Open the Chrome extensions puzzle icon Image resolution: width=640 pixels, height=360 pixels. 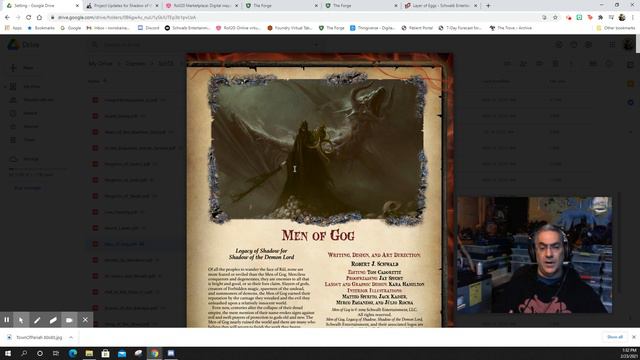pos(600,18)
